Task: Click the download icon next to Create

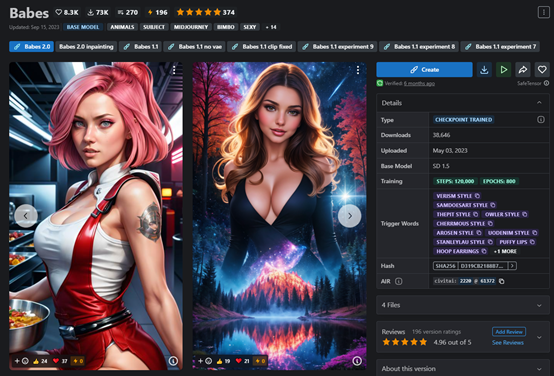Action: pyautogui.click(x=484, y=70)
